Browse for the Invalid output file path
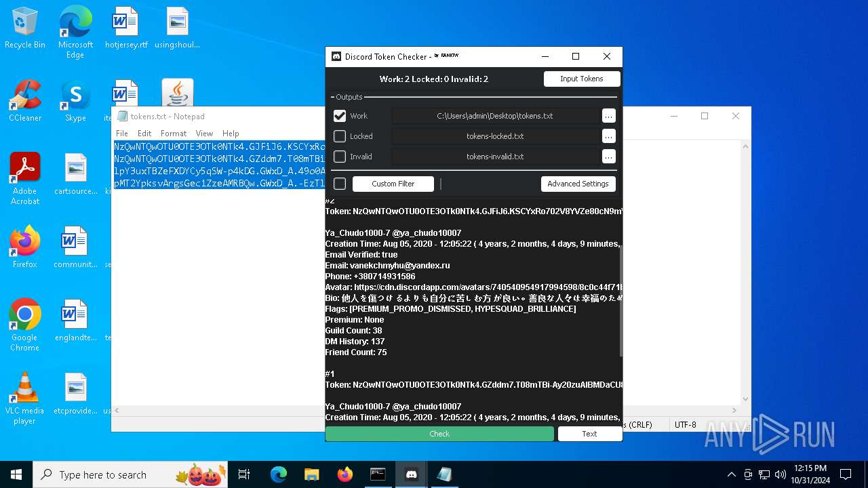The width and height of the screenshot is (868, 488). [608, 157]
